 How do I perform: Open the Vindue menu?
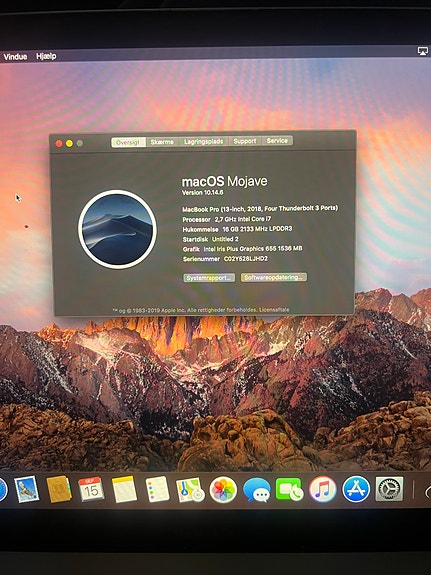(x=15, y=56)
